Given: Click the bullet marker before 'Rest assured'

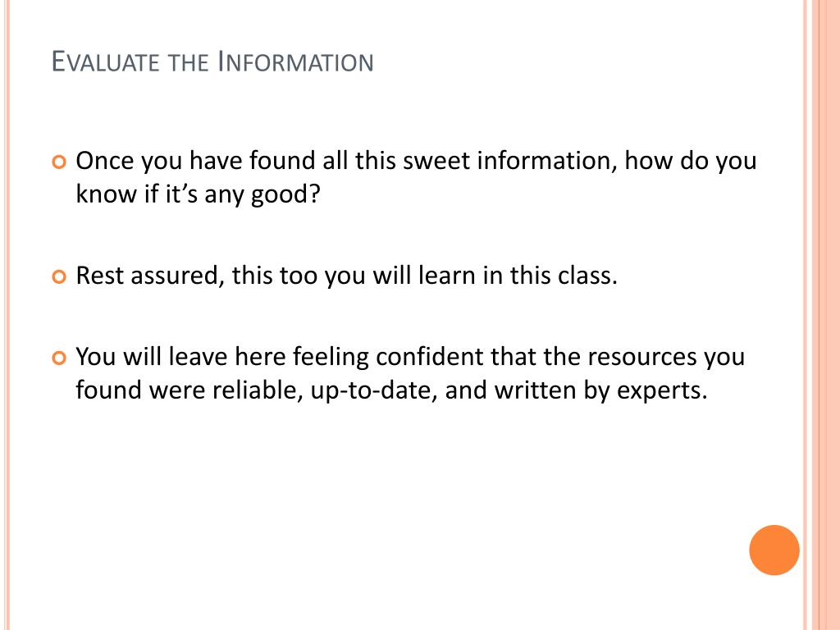Looking at the screenshot, I should [59, 276].
